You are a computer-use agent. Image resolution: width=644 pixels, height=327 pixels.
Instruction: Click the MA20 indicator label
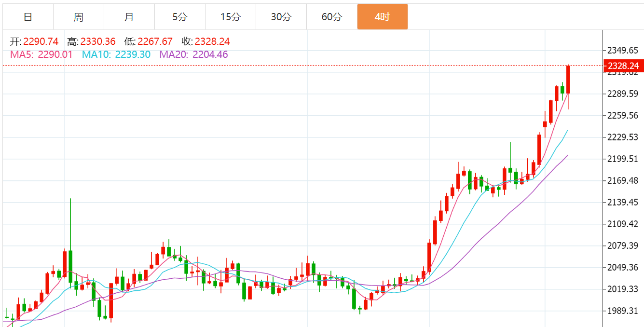pos(193,54)
